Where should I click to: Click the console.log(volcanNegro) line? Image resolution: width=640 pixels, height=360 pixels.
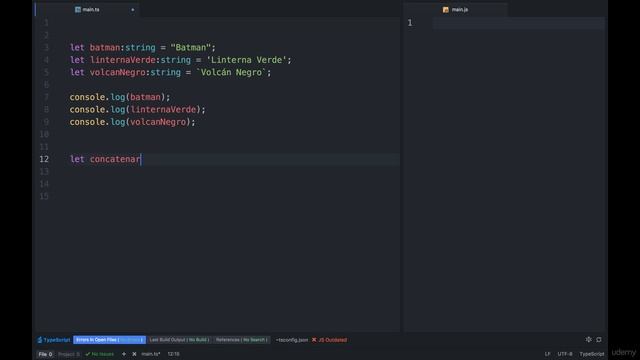tap(132, 122)
